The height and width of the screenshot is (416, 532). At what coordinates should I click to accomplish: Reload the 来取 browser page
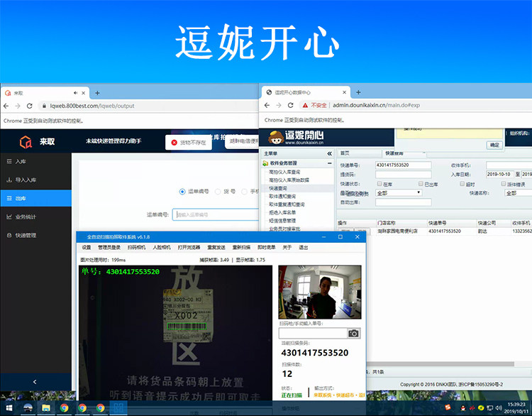(30, 106)
